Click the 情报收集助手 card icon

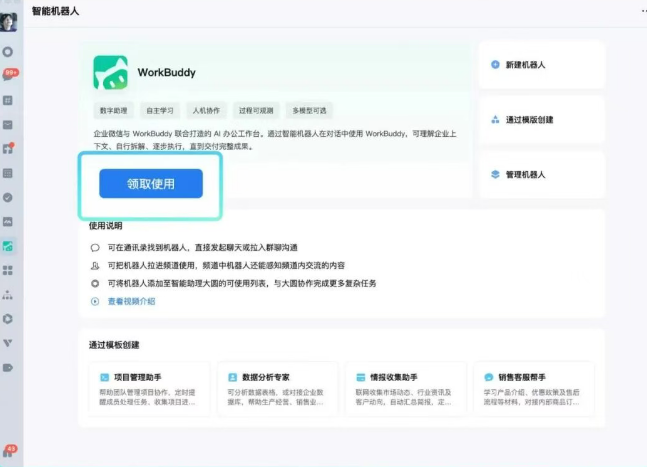click(361, 377)
